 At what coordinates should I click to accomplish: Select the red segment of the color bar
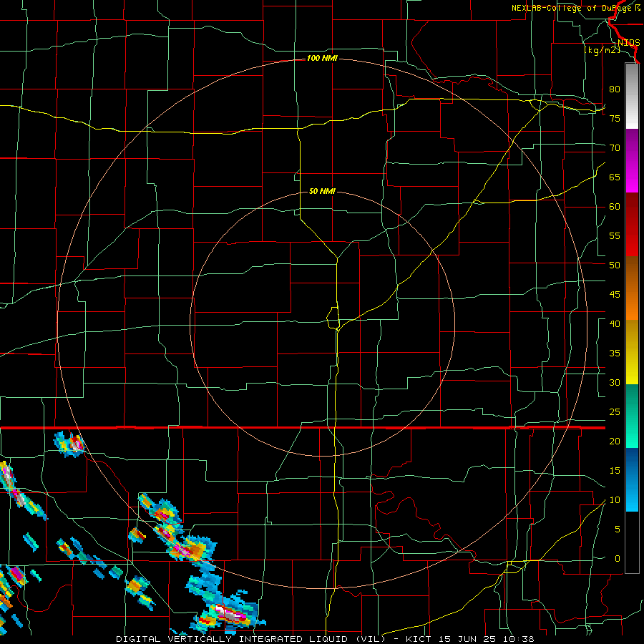(x=632, y=225)
